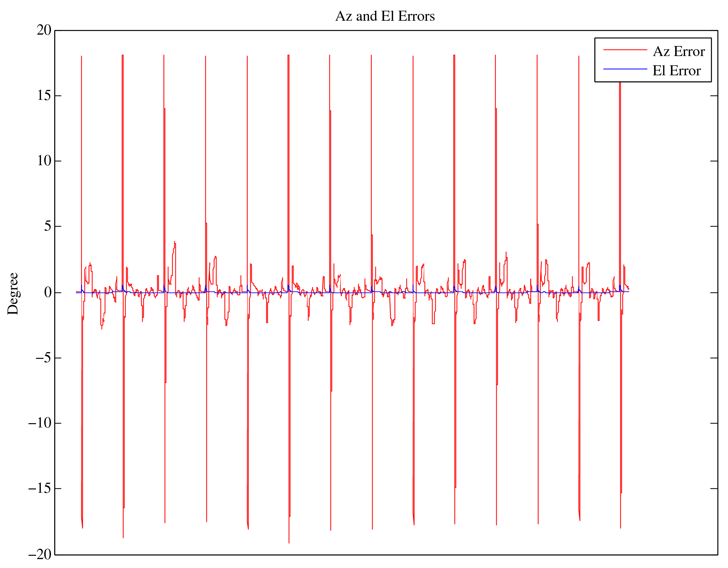Click the 'Az and El Errors' plot title

pyautogui.click(x=385, y=16)
